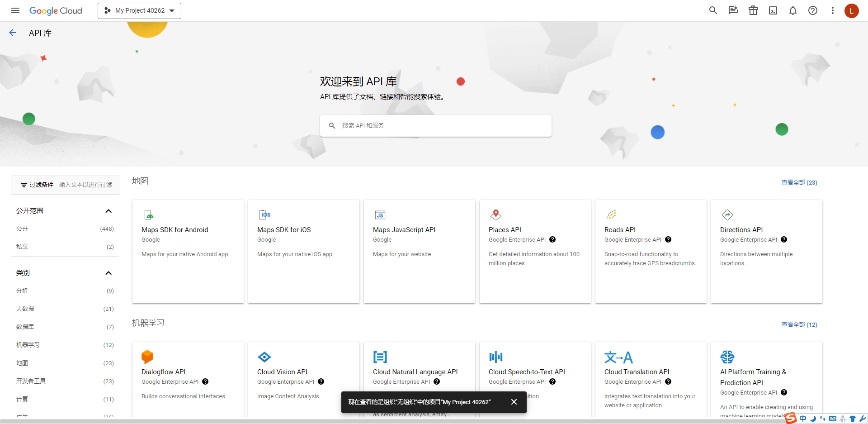Screen dimensions: 868x424
Task: Open the My Project 40262 project selector
Action: pyautogui.click(x=139, y=11)
